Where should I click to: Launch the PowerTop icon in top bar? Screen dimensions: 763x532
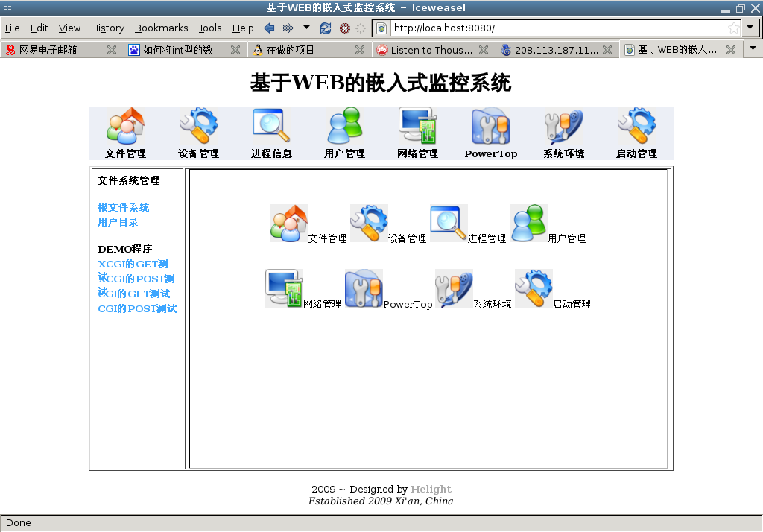click(x=490, y=127)
